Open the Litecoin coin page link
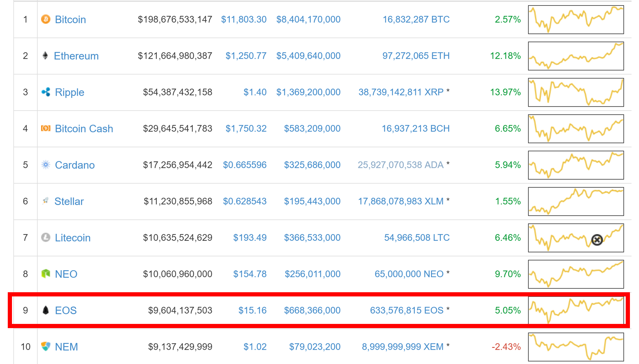This screenshot has width=639, height=364. click(73, 238)
